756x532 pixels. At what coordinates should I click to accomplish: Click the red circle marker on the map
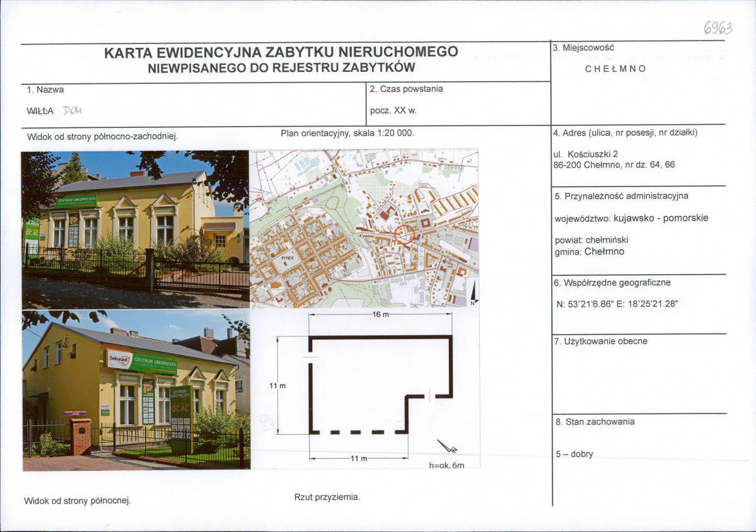405,233
